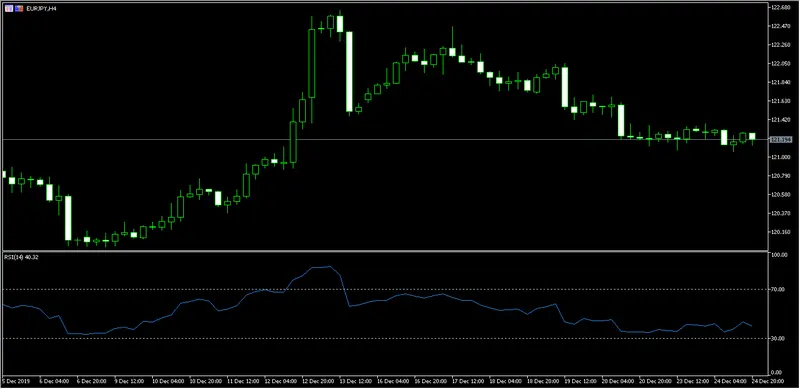Click the 120.160 price level on the axis
This screenshot has height=389, width=800.
coord(779,232)
